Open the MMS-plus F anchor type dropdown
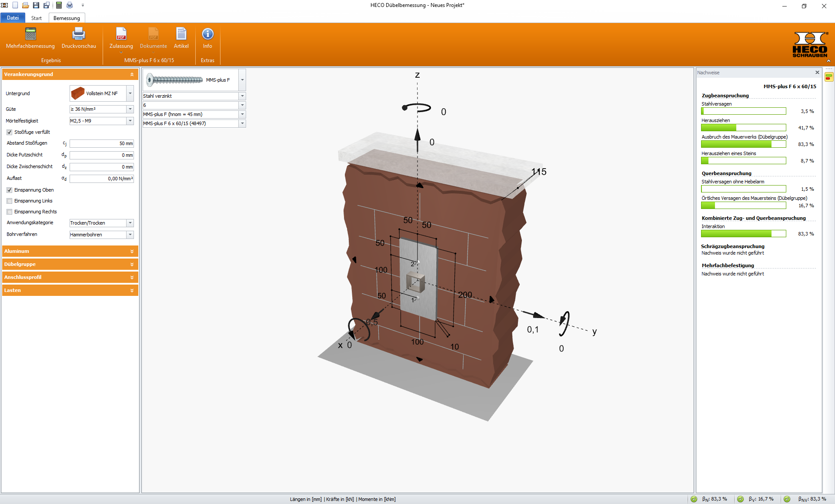The width and height of the screenshot is (835, 504). pyautogui.click(x=242, y=80)
